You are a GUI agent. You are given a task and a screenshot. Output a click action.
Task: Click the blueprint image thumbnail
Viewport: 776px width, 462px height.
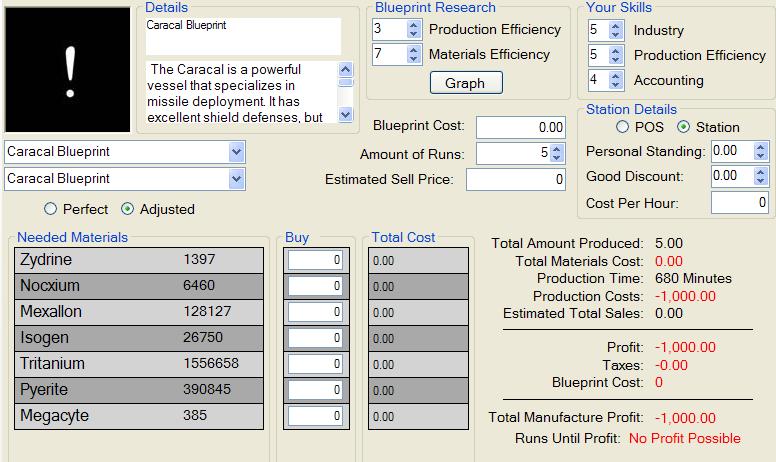(x=68, y=70)
